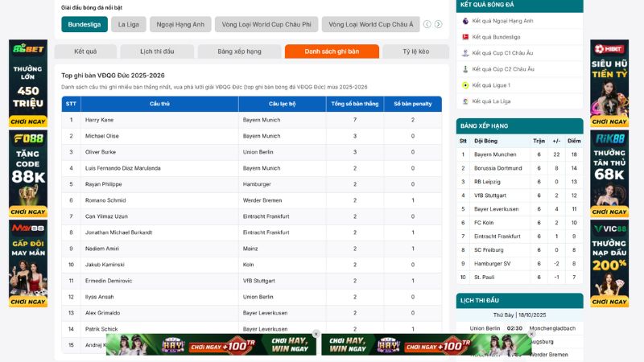
Task: Close the right bottom banner ad
Action: click(x=531, y=334)
